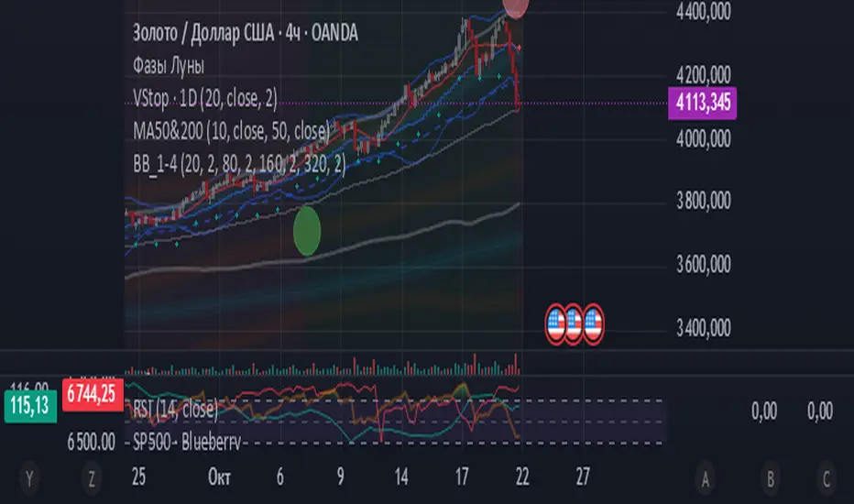Viewport: 854px width, 504px height.
Task: Select the SP500 Blueberry label
Action: point(187,442)
